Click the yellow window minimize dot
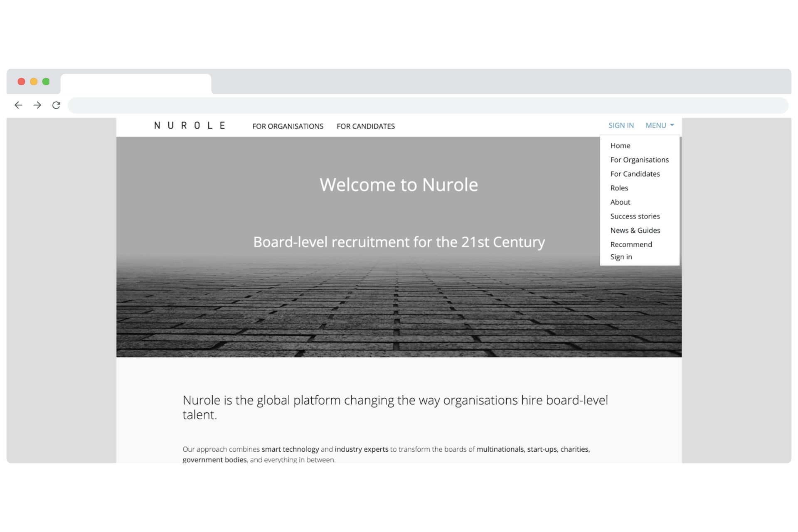This screenshot has height=532, width=798. coord(34,81)
